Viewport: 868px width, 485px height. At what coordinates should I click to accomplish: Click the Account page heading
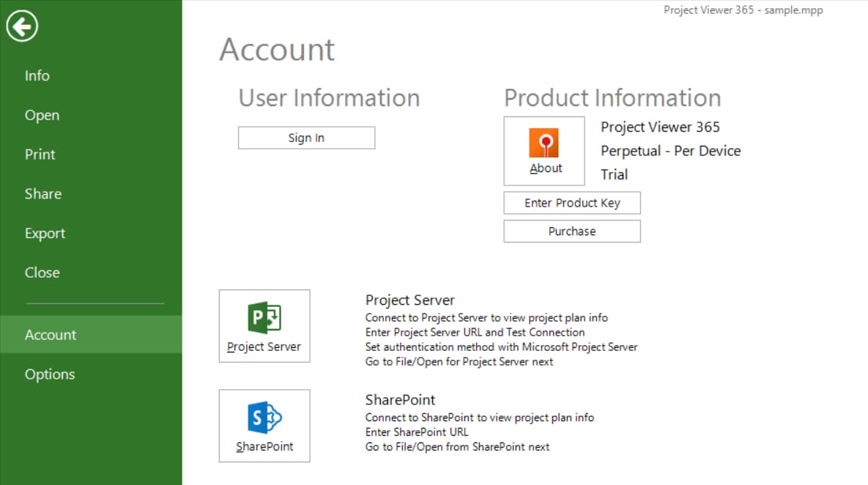point(276,50)
